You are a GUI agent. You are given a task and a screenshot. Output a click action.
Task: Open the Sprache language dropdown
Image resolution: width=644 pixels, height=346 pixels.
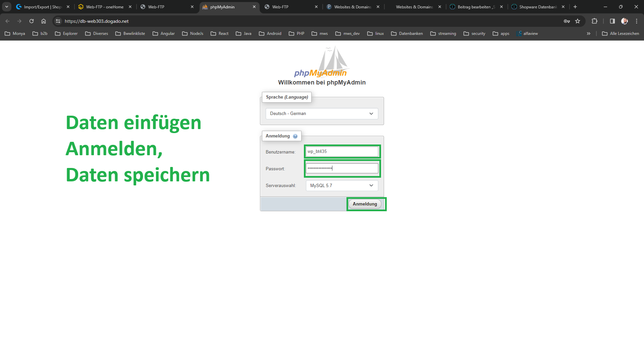tap(322, 114)
